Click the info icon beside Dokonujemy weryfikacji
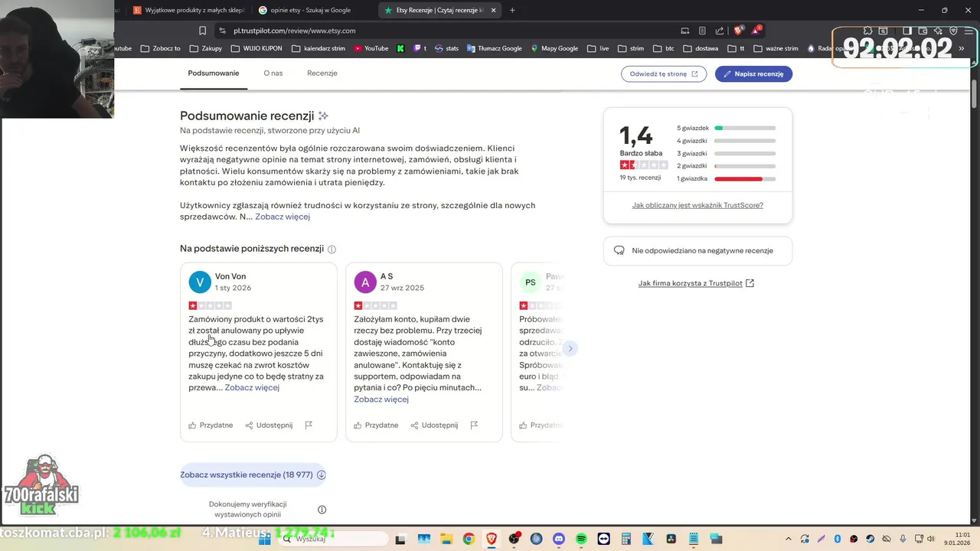This screenshot has width=980, height=551. (322, 510)
